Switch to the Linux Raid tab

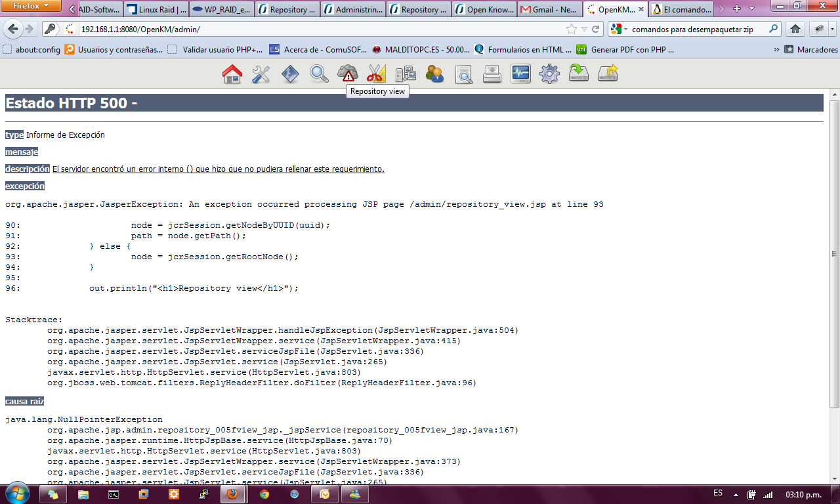pos(156,10)
